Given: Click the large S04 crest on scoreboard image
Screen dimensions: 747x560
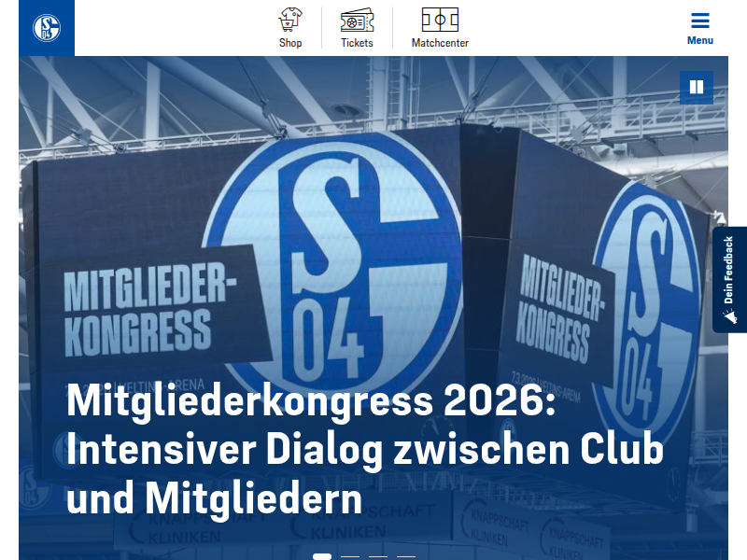Looking at the screenshot, I should click(333, 267).
